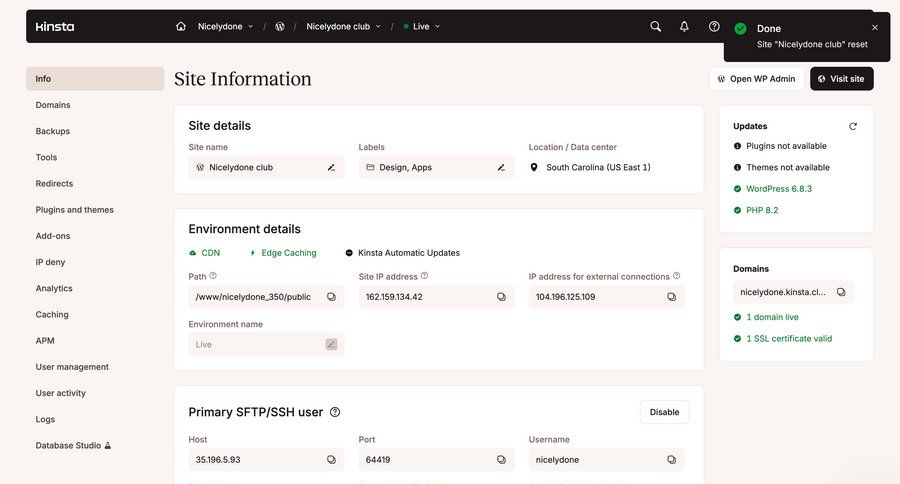This screenshot has height=484, width=900.
Task: Open Redirects in the sidebar
Action: (55, 184)
